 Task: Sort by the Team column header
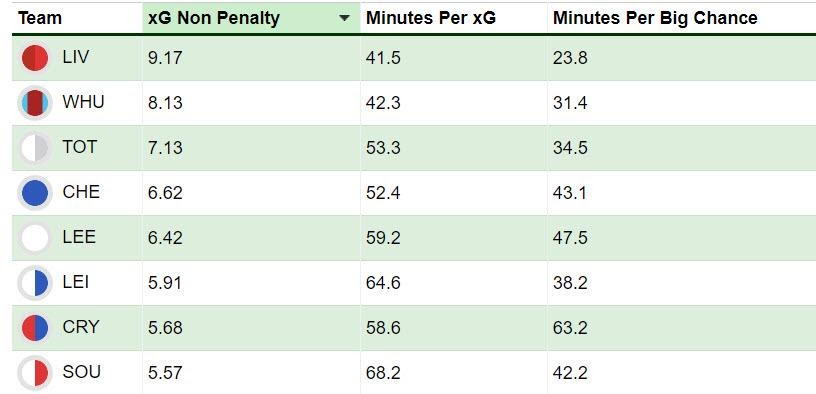tap(40, 18)
